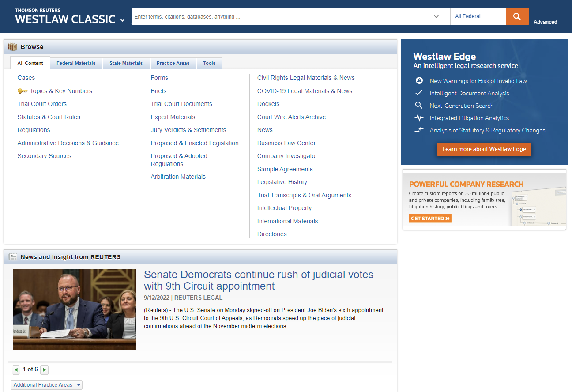Go to next news story arrow

pyautogui.click(x=44, y=369)
